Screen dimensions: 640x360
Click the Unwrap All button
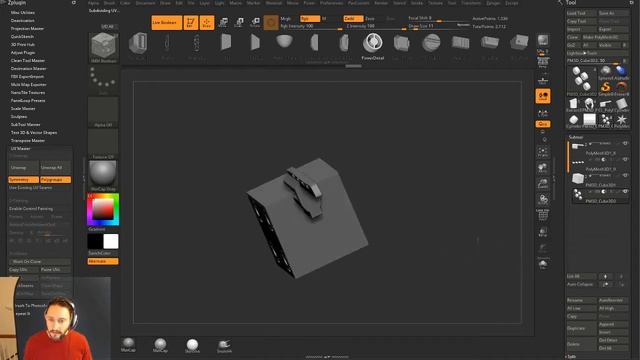[56, 168]
